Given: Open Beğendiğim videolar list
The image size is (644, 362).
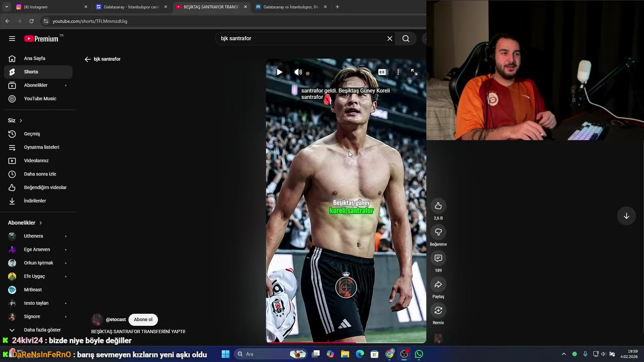Looking at the screenshot, I should click(38, 188).
